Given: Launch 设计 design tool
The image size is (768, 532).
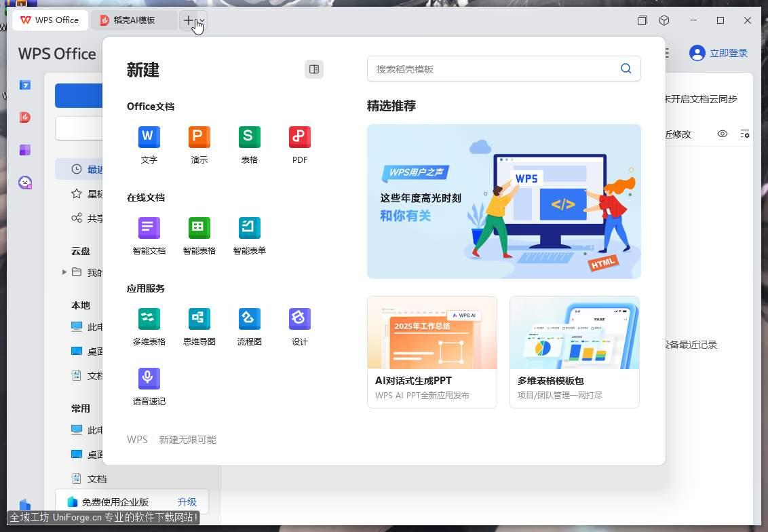Looking at the screenshot, I should (x=300, y=327).
